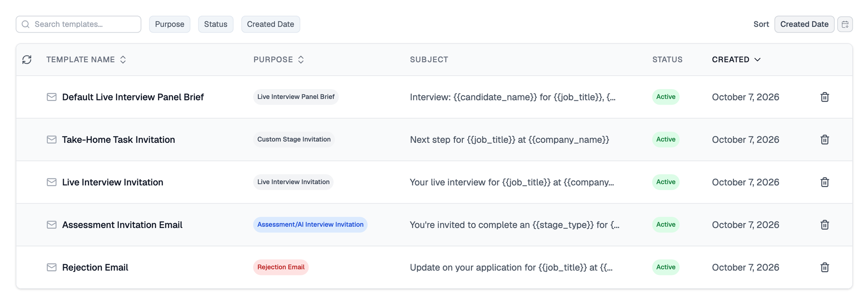Open the Created Date filter

[270, 24]
